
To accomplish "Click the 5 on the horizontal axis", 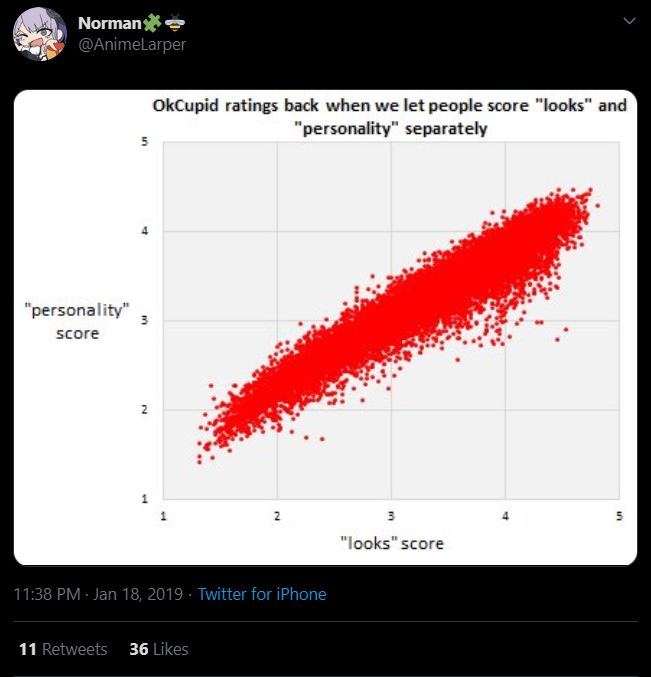I will (x=619, y=515).
